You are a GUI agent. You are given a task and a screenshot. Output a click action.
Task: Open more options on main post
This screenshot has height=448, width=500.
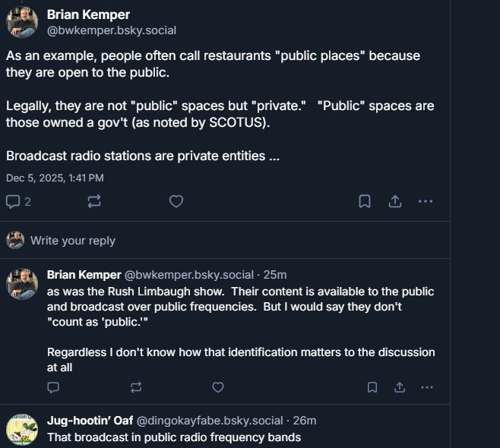click(426, 201)
